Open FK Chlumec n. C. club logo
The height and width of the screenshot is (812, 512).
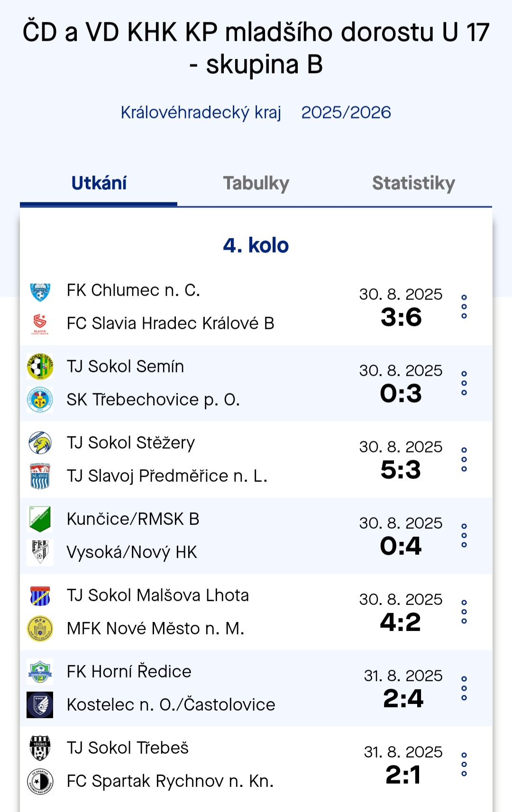tap(40, 291)
